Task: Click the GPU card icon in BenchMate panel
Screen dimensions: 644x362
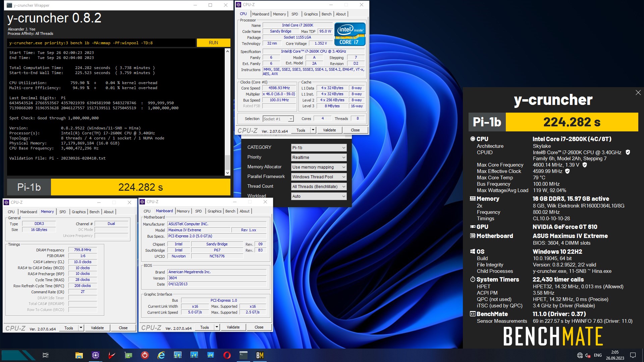Action: 473,227
